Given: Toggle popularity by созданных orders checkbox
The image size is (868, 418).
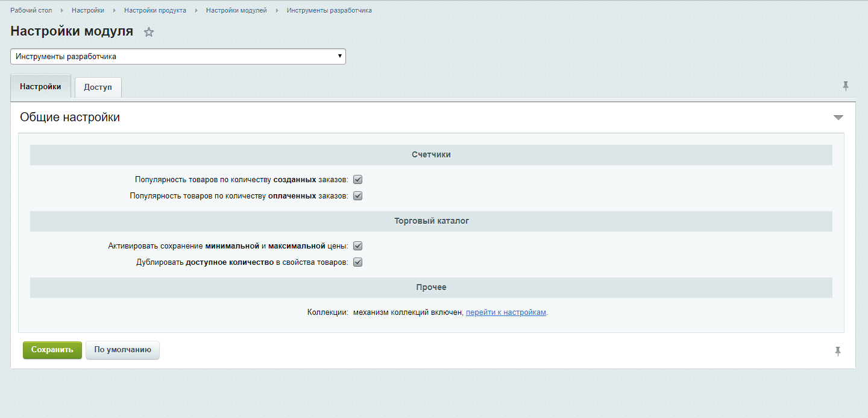Looking at the screenshot, I should 357,180.
